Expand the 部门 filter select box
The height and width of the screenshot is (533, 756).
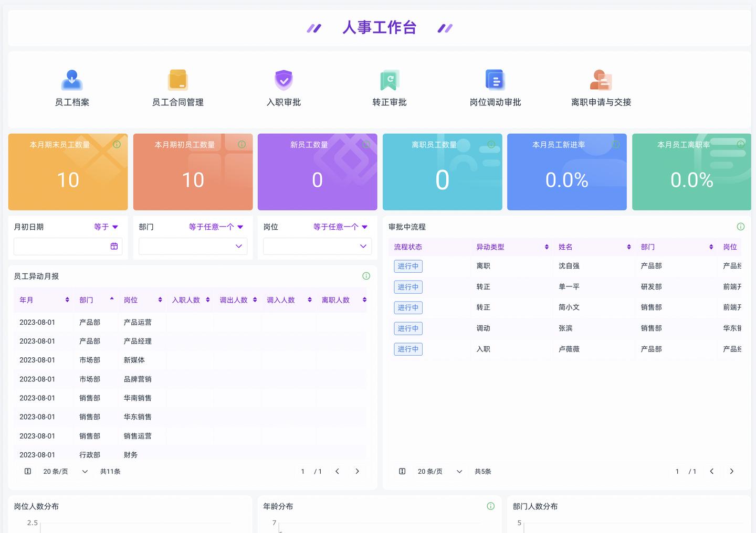click(x=193, y=246)
